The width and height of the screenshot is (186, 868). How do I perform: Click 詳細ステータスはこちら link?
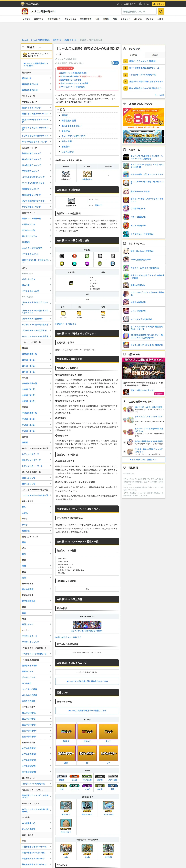coord(66,324)
